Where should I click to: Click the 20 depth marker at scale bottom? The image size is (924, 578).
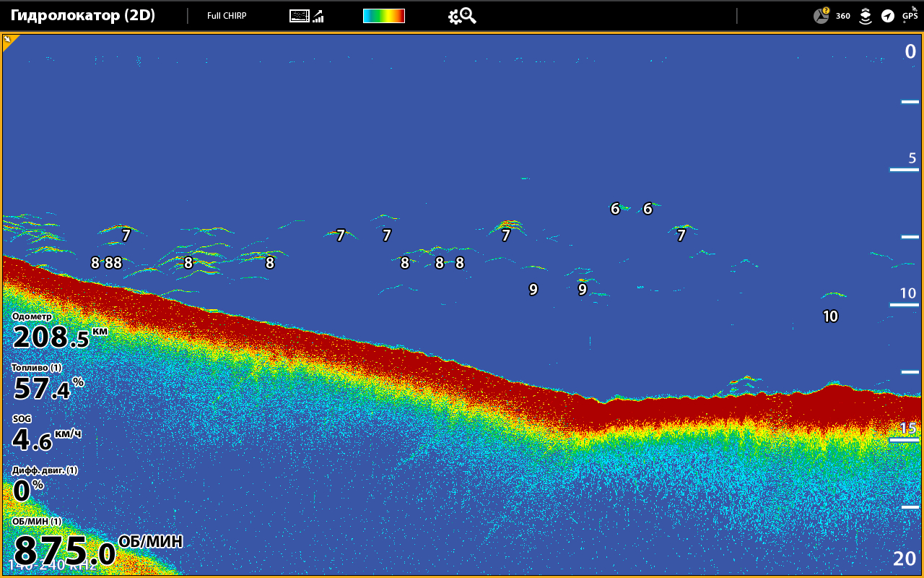point(904,558)
